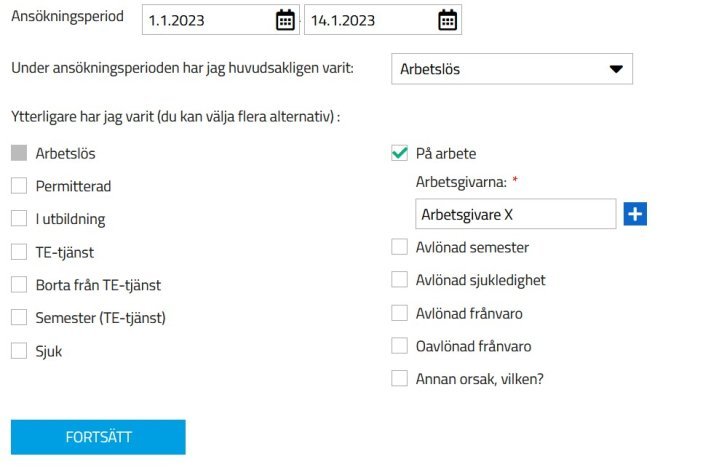Tick the Avlönad semester checkbox
The height and width of the screenshot is (475, 727).
(399, 247)
